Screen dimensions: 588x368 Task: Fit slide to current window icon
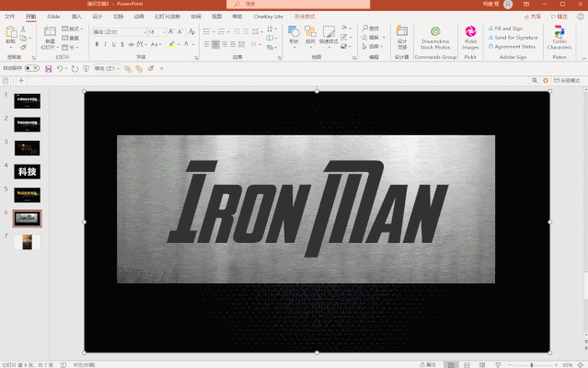[581, 364]
